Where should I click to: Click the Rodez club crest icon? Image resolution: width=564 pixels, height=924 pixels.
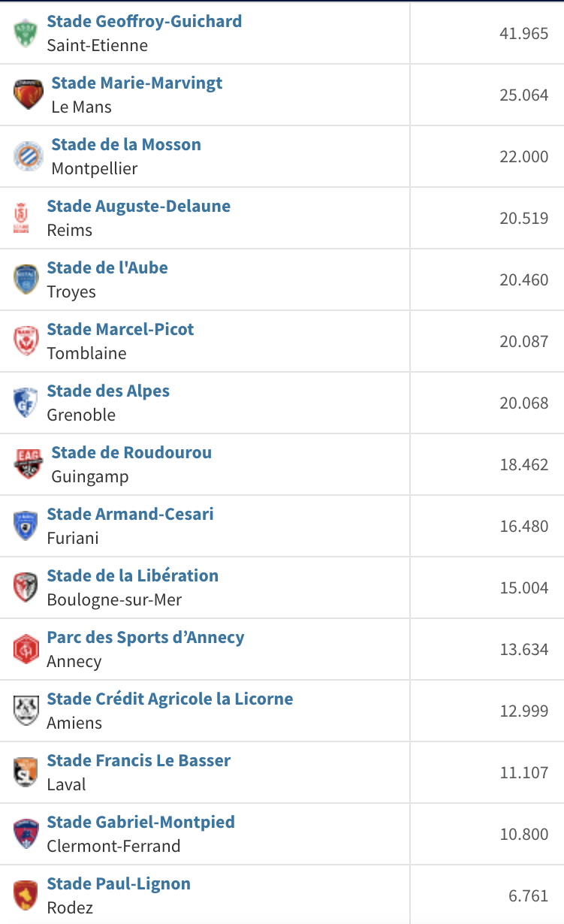click(x=26, y=895)
